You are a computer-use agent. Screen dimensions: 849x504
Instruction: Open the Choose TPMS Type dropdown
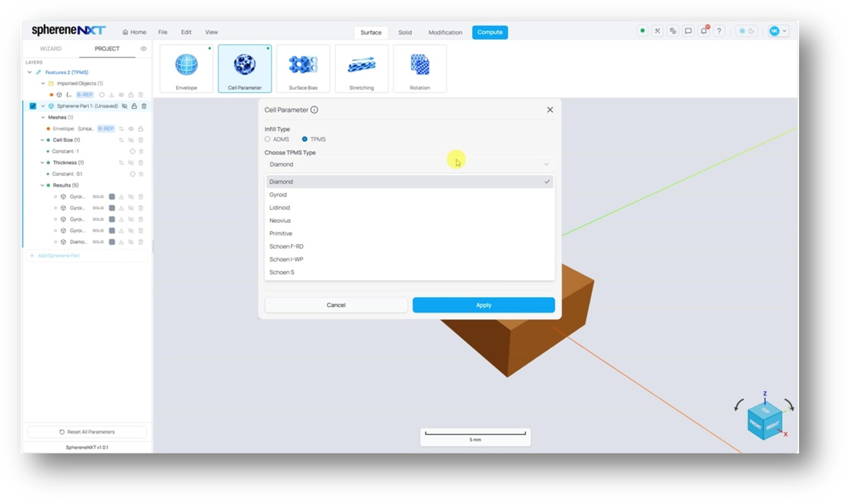tap(409, 165)
